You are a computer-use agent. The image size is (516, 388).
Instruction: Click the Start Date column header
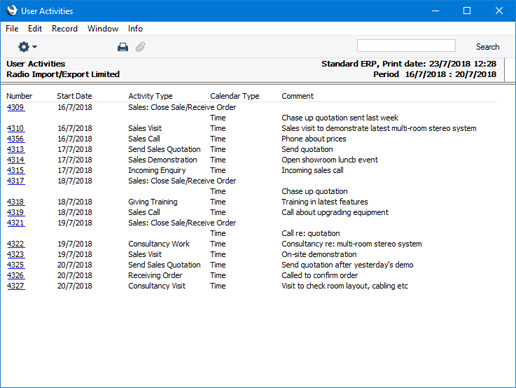74,96
